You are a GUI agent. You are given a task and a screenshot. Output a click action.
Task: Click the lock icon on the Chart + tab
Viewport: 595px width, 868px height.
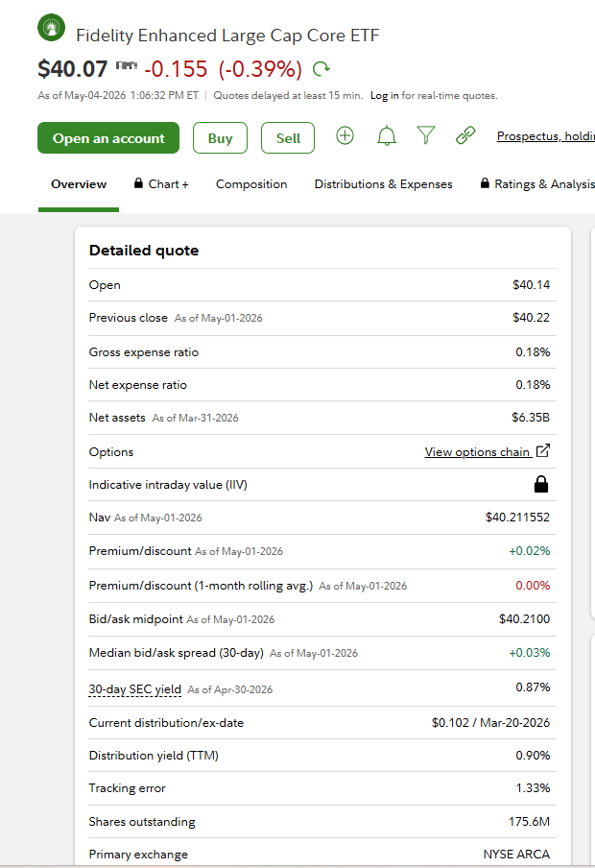138,183
